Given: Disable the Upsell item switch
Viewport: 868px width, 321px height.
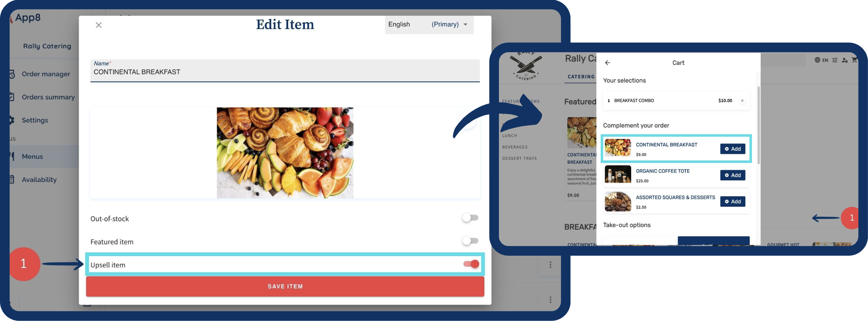Looking at the screenshot, I should click(x=471, y=264).
